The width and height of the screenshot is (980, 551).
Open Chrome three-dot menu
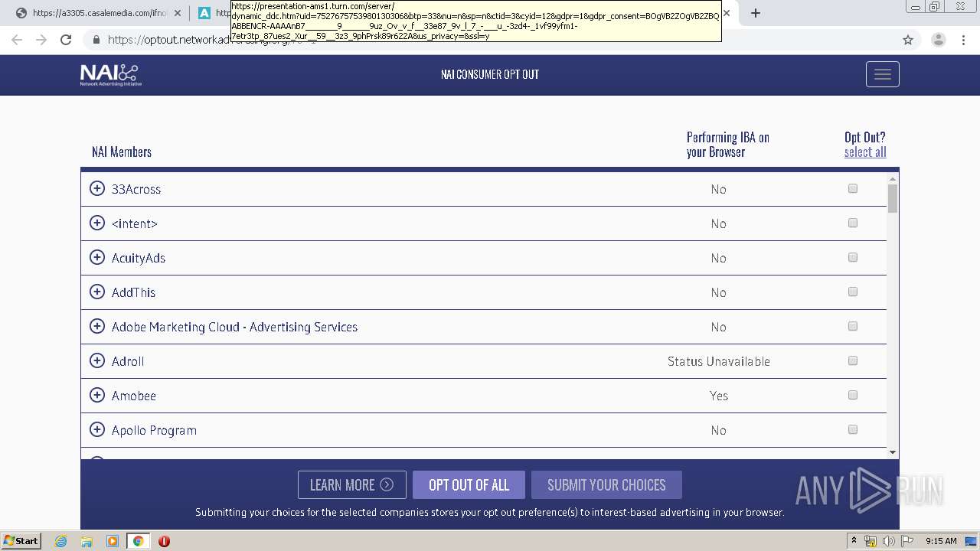click(963, 40)
